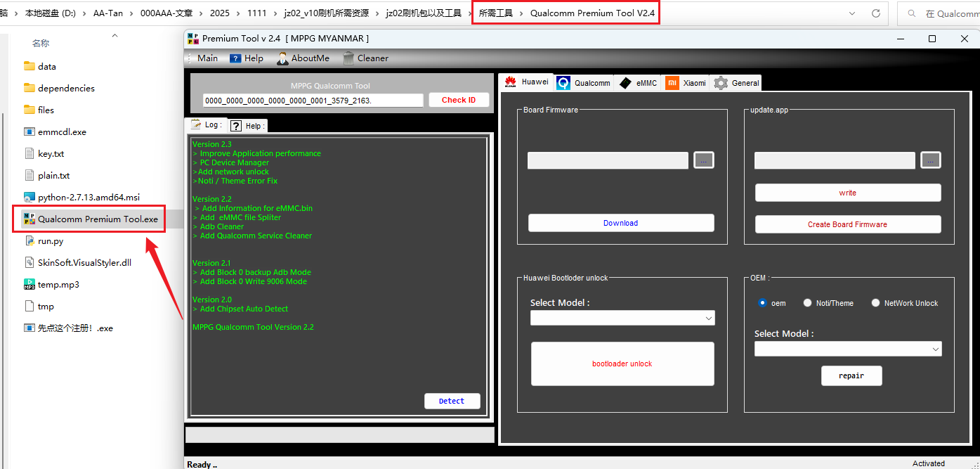Viewport: 980px width, 469px height.
Task: Browse for Board Firmware file
Action: pos(703,160)
